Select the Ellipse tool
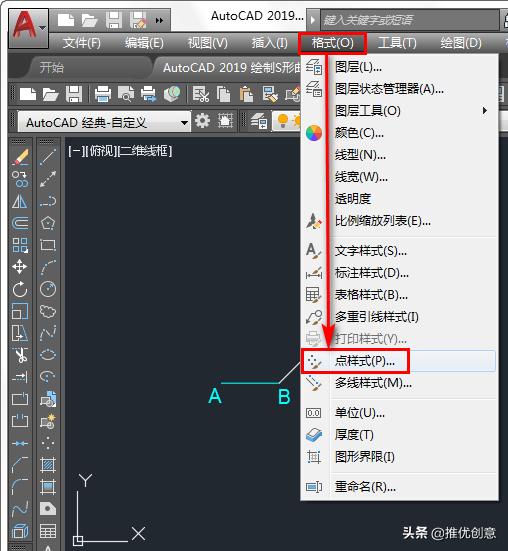 click(x=48, y=355)
